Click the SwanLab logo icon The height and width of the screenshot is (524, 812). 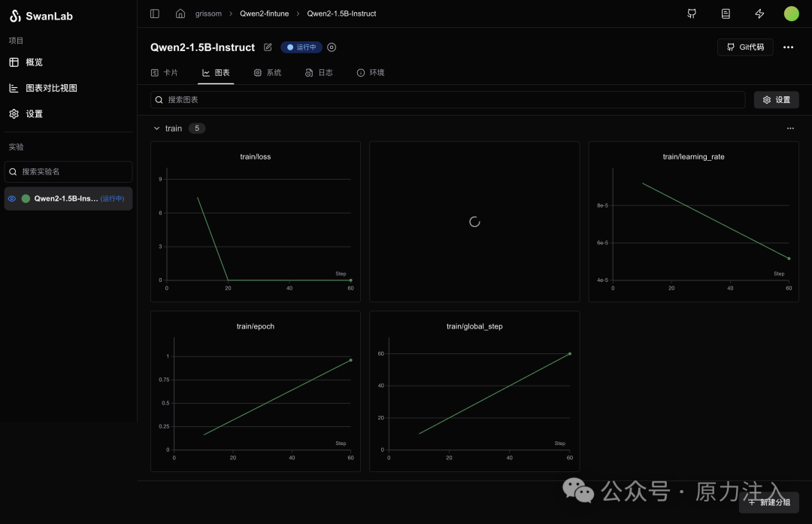15,16
